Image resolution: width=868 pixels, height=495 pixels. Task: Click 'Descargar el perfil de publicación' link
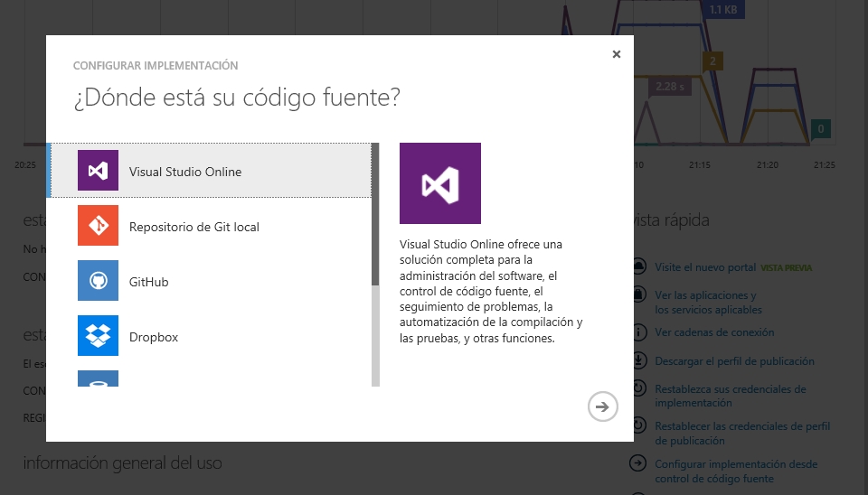pos(734,361)
